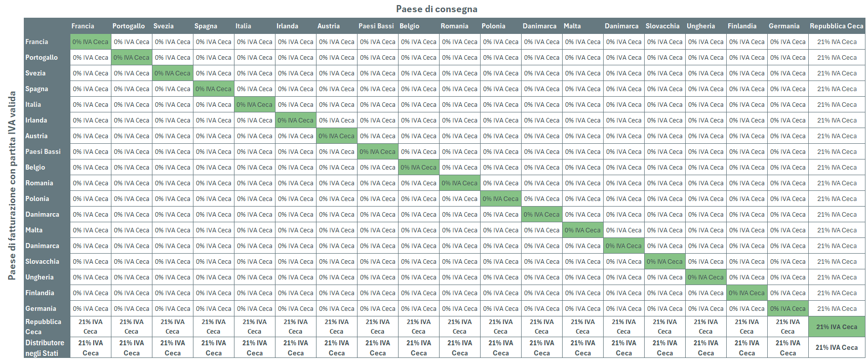
Task: Select Belgio row cell under Portogallo column
Action: [x=132, y=168]
